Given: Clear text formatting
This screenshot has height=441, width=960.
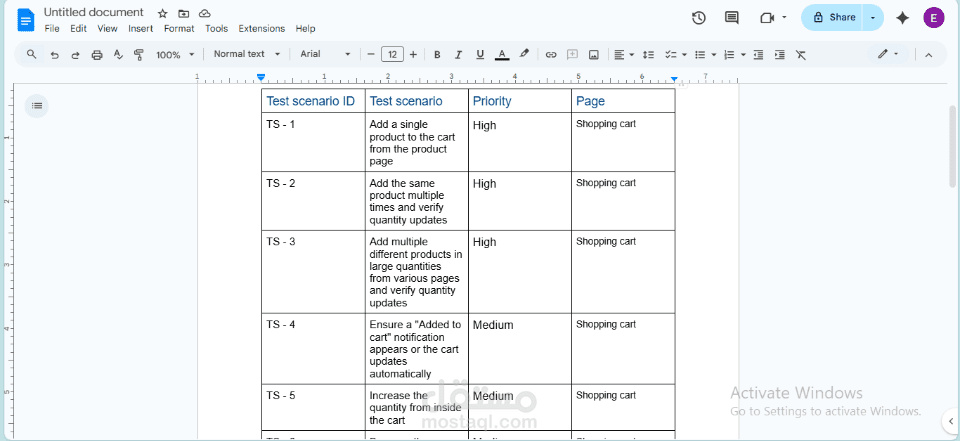Looking at the screenshot, I should pyautogui.click(x=801, y=55).
